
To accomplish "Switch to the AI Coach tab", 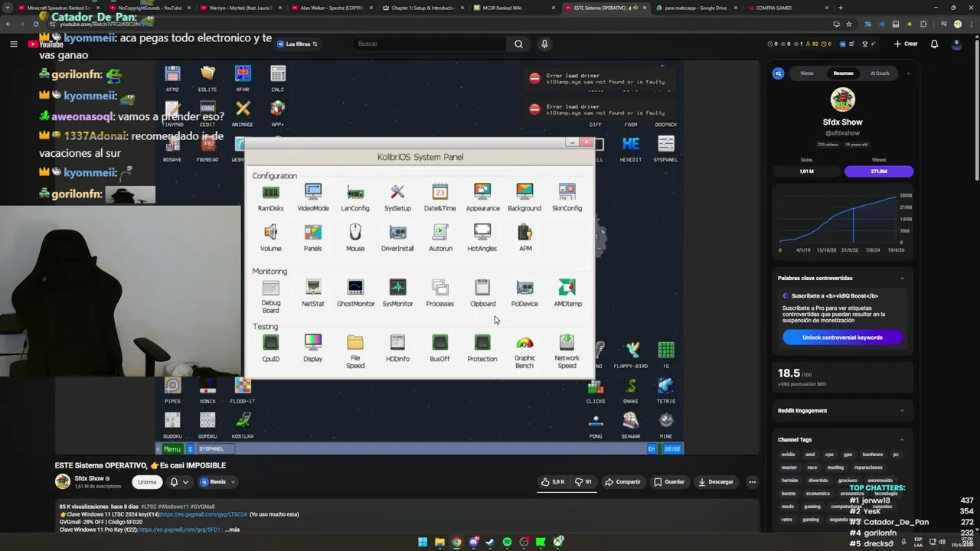I will [880, 73].
